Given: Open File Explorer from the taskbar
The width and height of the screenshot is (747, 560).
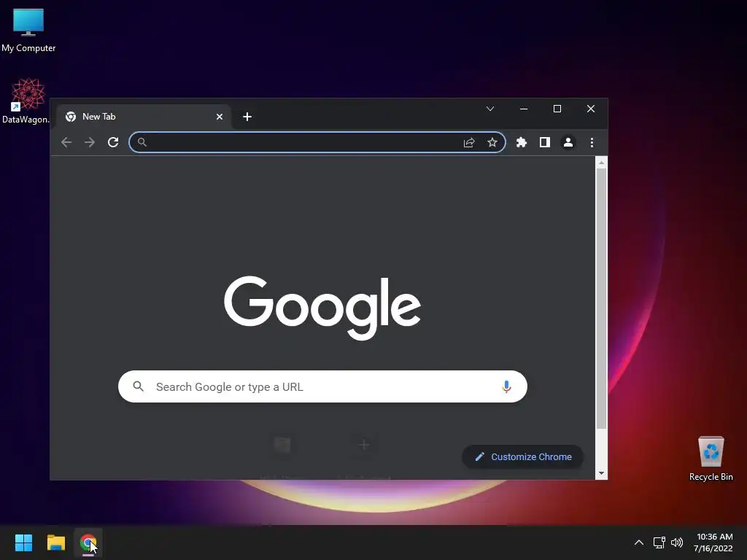Looking at the screenshot, I should [x=55, y=542].
